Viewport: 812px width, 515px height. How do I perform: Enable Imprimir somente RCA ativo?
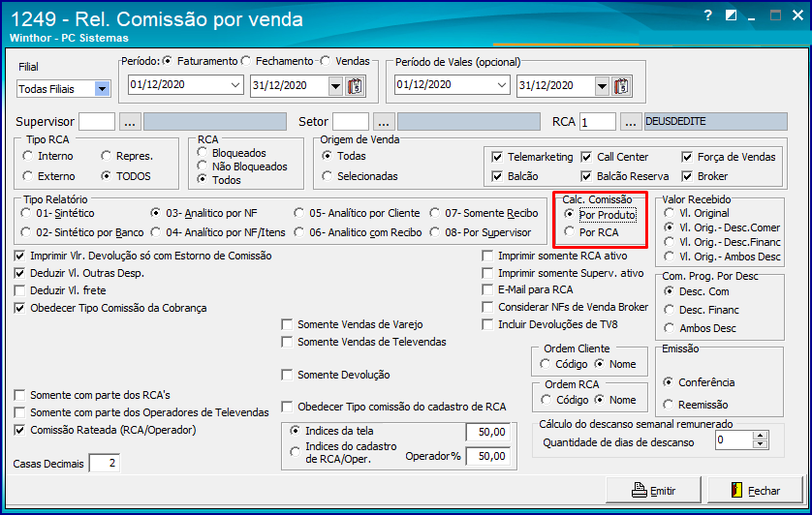(x=487, y=256)
